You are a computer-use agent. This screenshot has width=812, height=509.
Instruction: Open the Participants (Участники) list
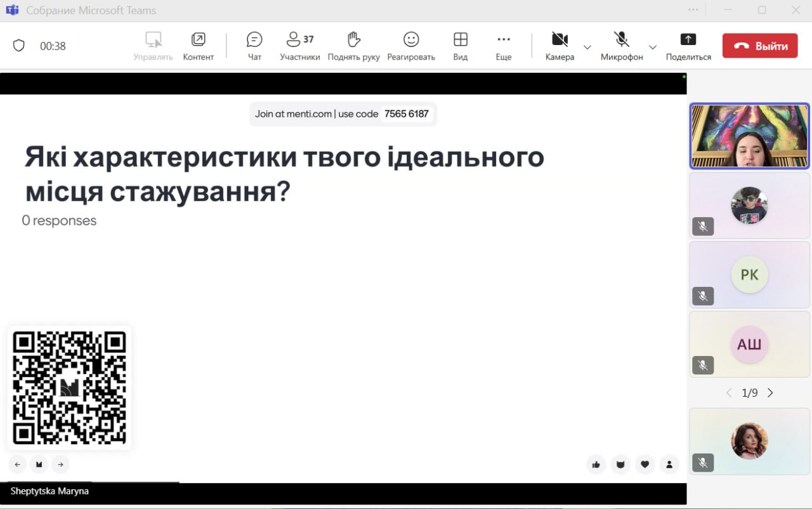[x=299, y=46]
